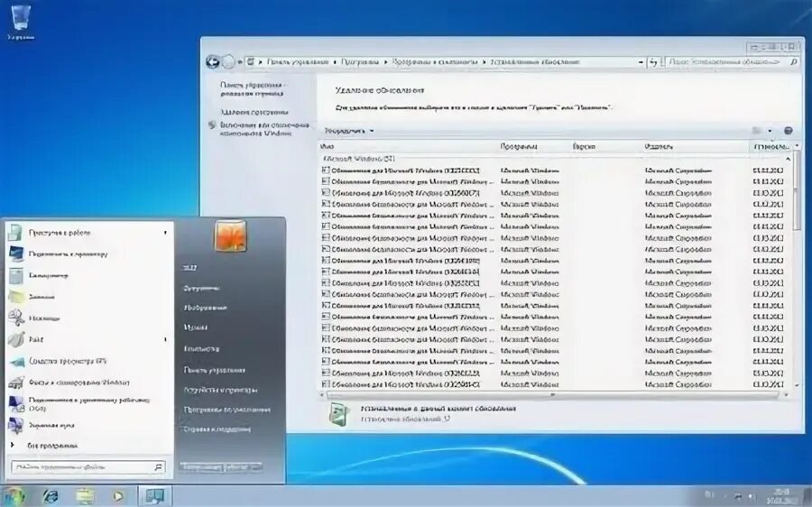Expand the Getting Started submenu arrow
The height and width of the screenshot is (507, 812).
[x=165, y=233]
